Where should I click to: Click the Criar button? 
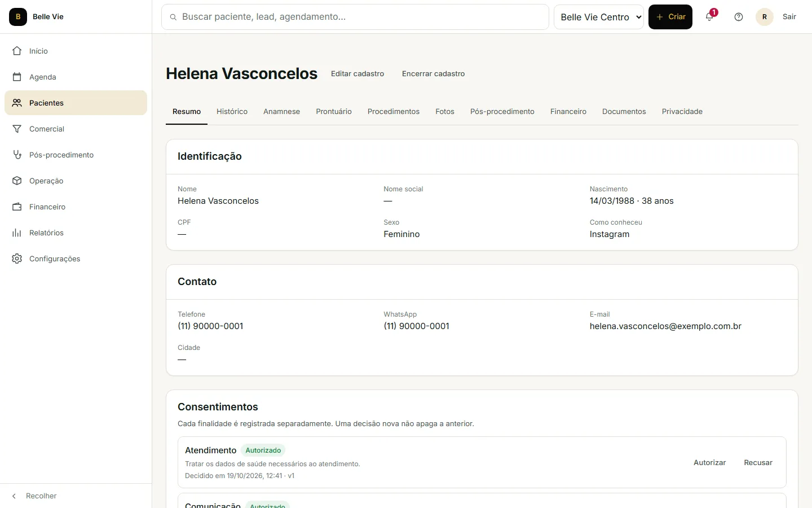click(x=670, y=17)
